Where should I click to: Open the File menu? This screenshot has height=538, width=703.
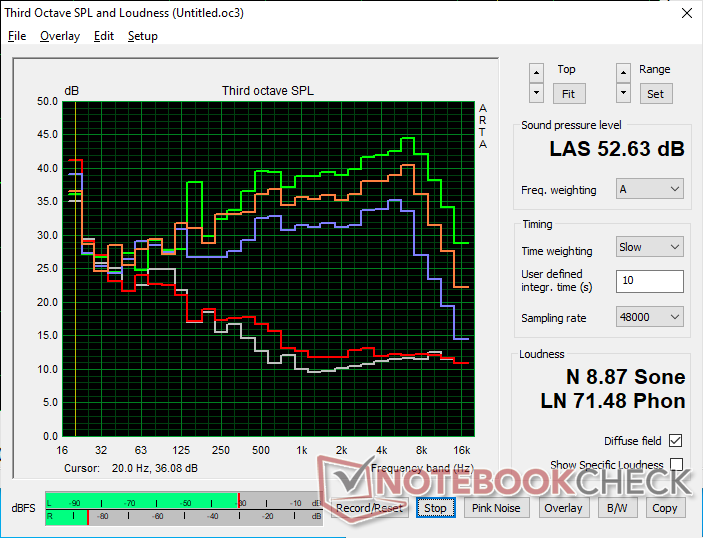pyautogui.click(x=17, y=36)
